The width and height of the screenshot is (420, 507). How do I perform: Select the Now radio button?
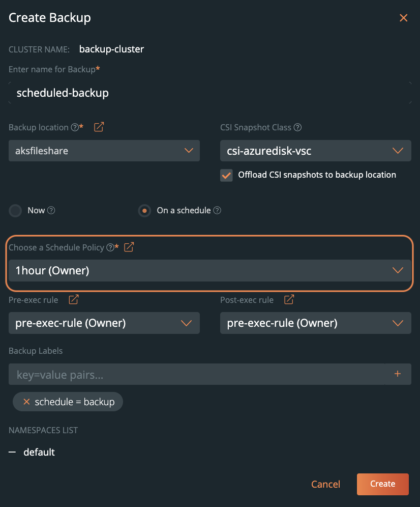[x=16, y=210]
